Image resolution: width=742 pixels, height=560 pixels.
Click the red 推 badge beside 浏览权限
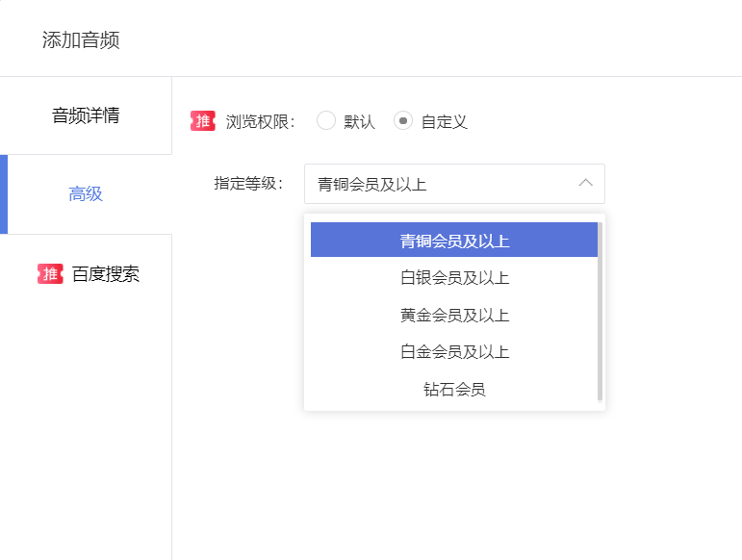click(202, 120)
